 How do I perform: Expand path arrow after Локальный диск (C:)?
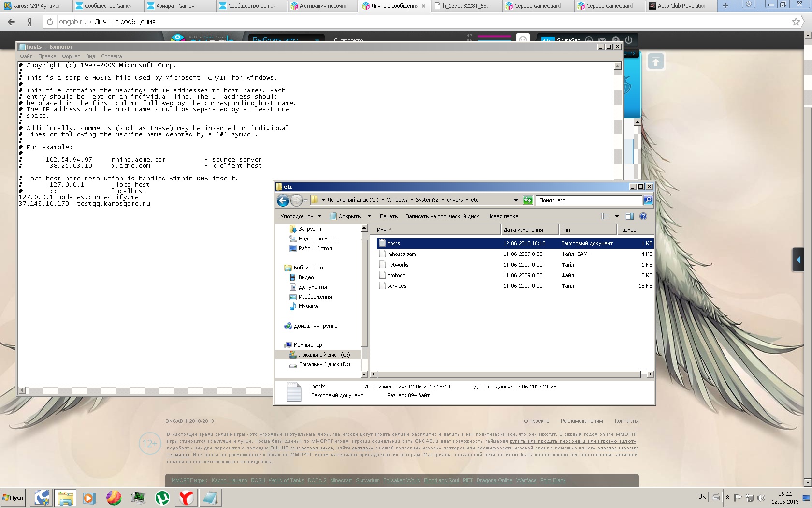[383, 200]
